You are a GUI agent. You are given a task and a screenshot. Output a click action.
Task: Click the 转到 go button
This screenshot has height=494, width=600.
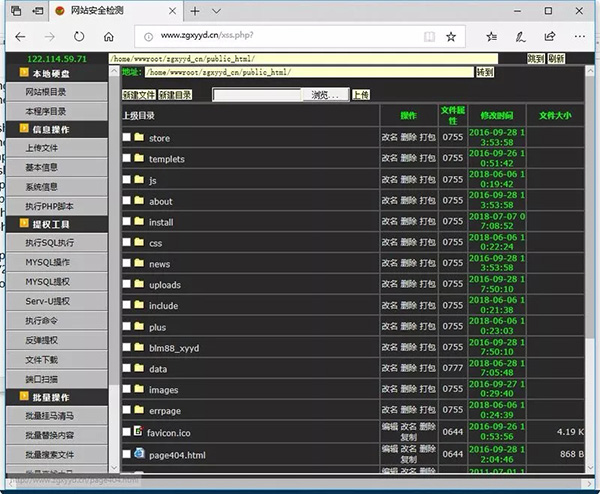point(485,72)
